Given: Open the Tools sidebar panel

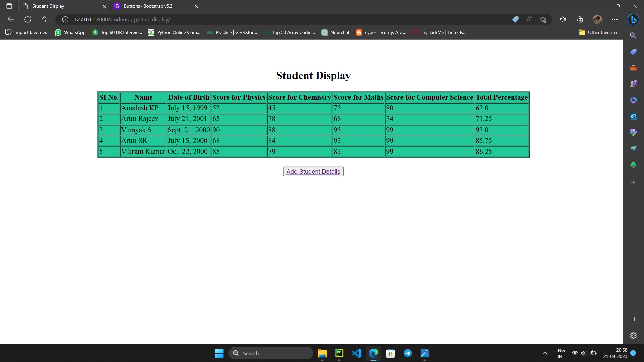Looking at the screenshot, I should pyautogui.click(x=633, y=68).
